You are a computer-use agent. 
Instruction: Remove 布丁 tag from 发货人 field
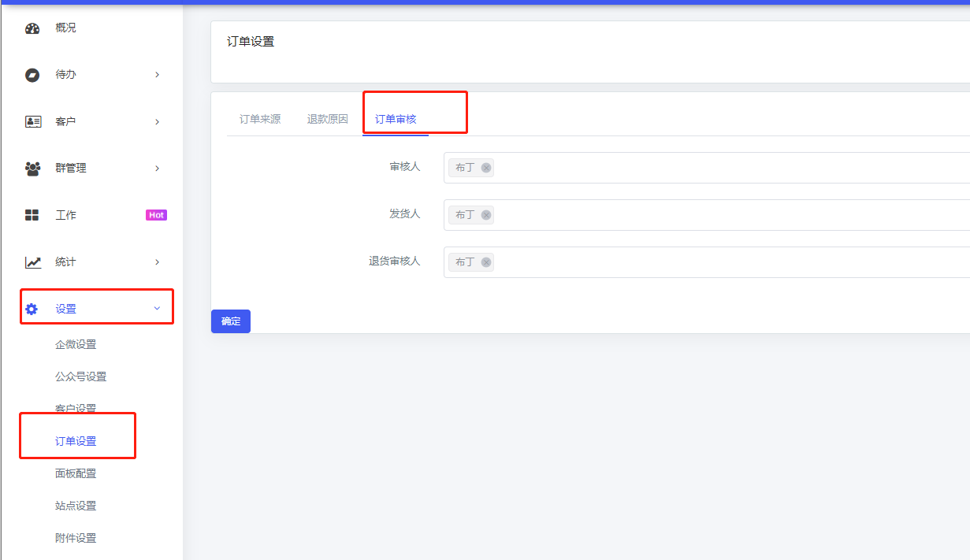(486, 215)
